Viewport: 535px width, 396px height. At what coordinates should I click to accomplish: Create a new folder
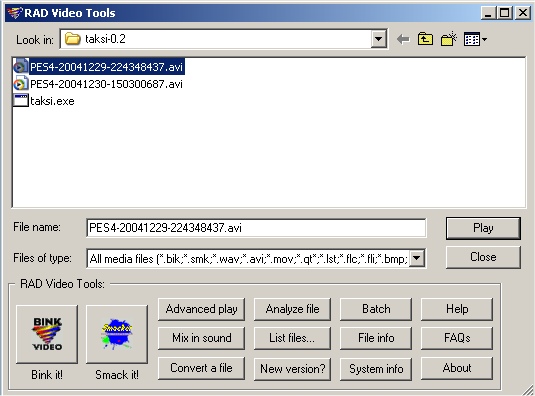[x=449, y=39]
